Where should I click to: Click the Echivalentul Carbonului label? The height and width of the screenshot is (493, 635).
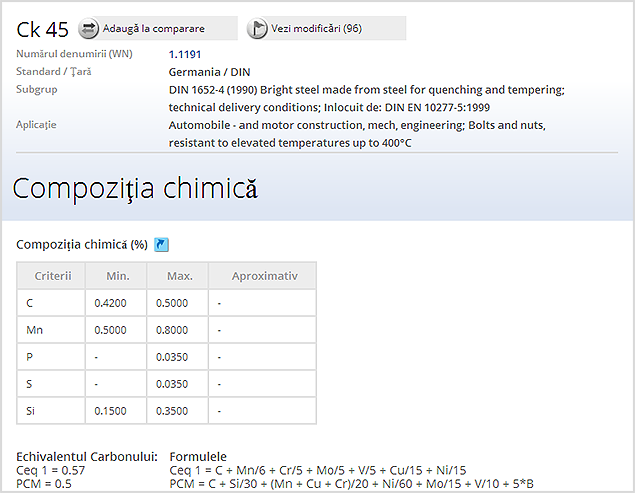87,457
